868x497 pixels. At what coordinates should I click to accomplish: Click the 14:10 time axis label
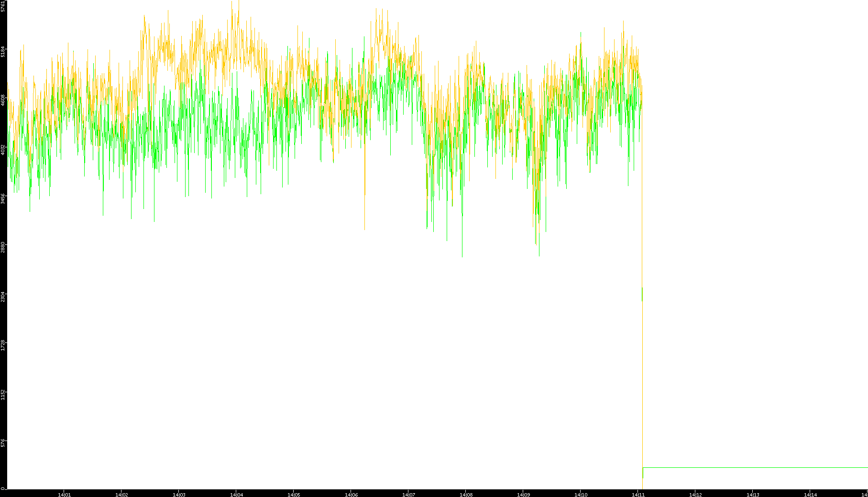point(581,495)
